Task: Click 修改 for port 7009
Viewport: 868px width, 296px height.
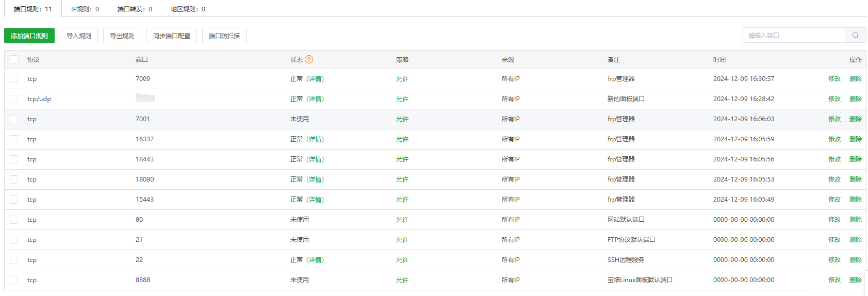Action: pos(834,79)
